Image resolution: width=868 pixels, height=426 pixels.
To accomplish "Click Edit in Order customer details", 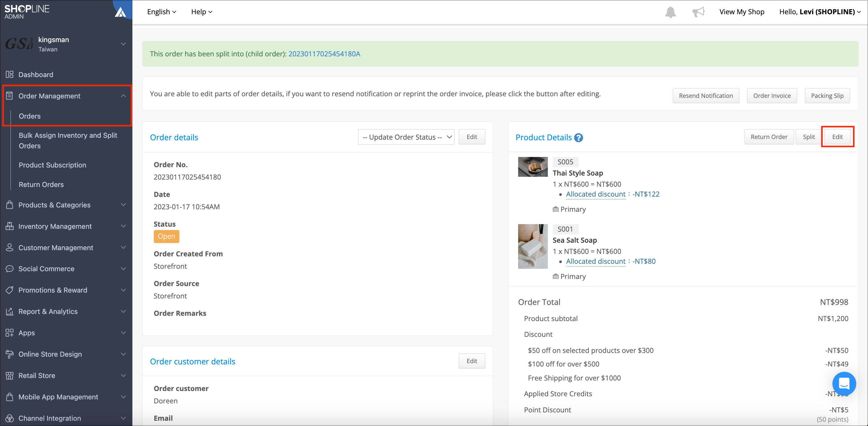I will coord(472,361).
